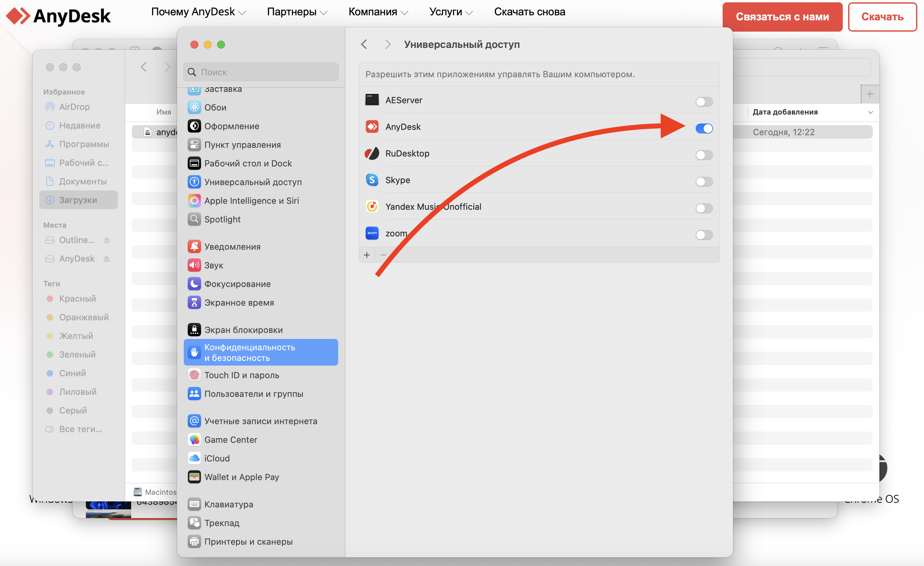Screen dimensions: 924x566
Task: Go back in the Finder window
Action: [x=143, y=67]
